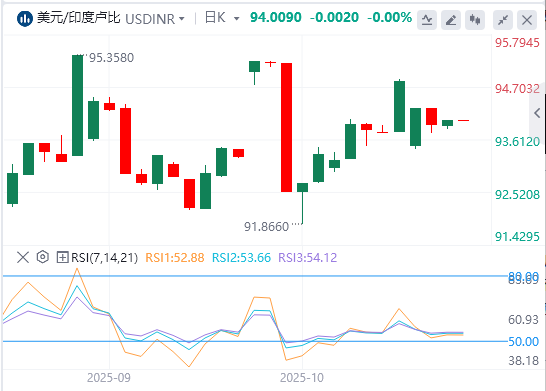This screenshot has width=546, height=391.
Task: Click the RSI2:53.66 value
Action: point(241,258)
